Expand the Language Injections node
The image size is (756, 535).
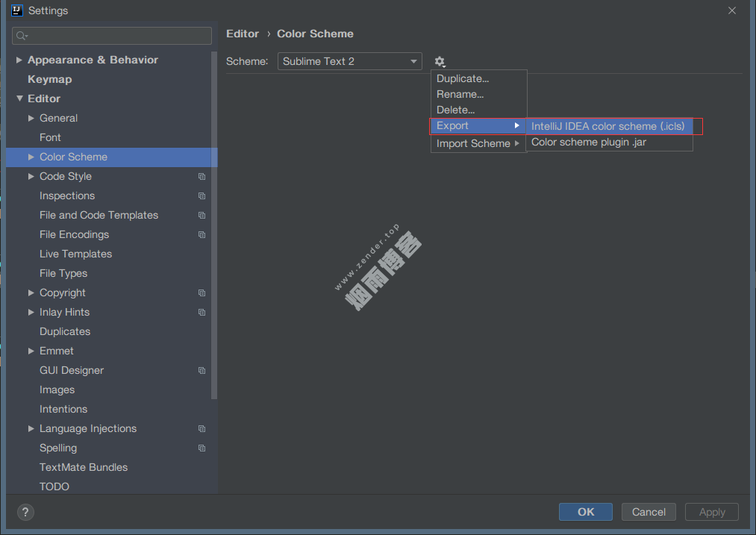point(31,428)
